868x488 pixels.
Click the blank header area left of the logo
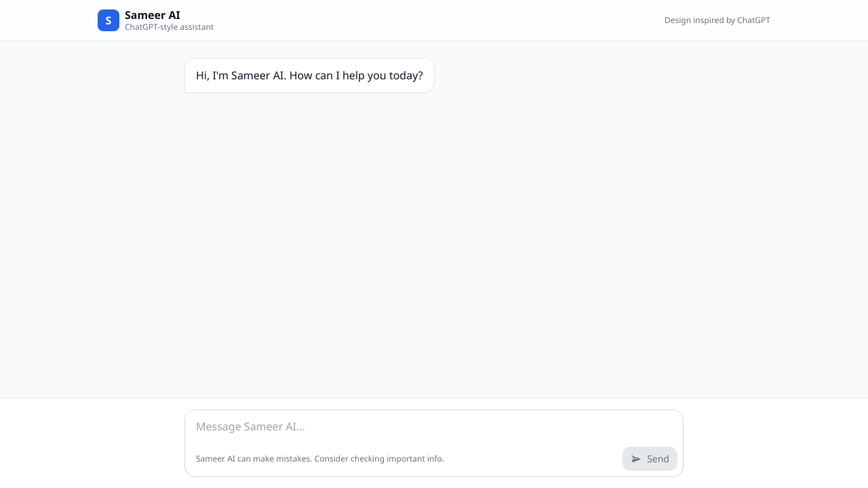[47, 20]
